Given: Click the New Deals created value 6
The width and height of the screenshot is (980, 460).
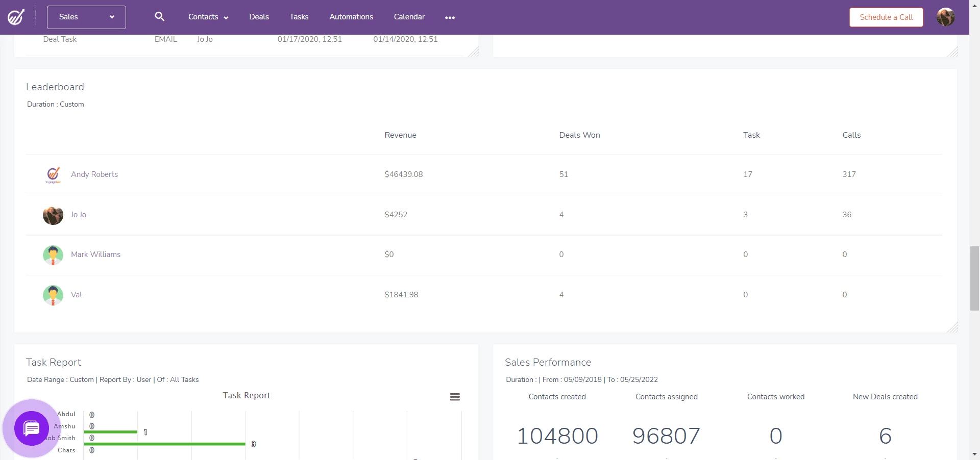Looking at the screenshot, I should pos(885,436).
